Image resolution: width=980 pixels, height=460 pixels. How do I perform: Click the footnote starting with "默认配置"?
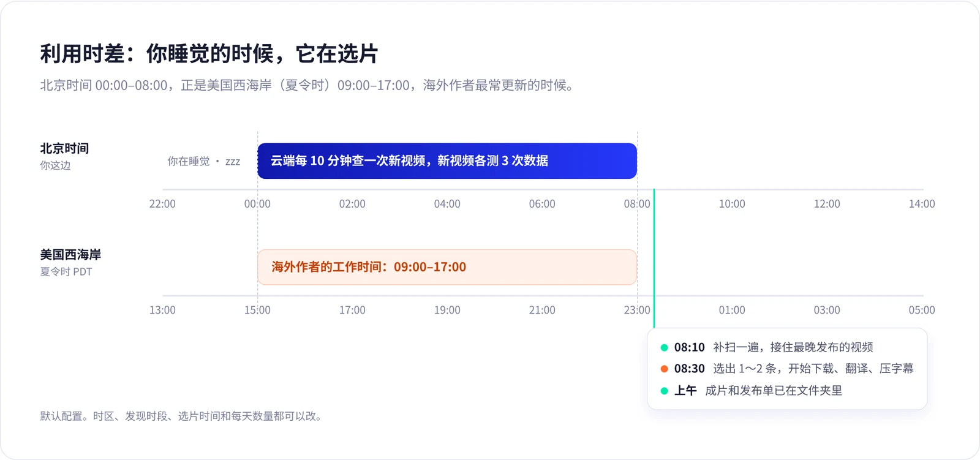(x=182, y=417)
